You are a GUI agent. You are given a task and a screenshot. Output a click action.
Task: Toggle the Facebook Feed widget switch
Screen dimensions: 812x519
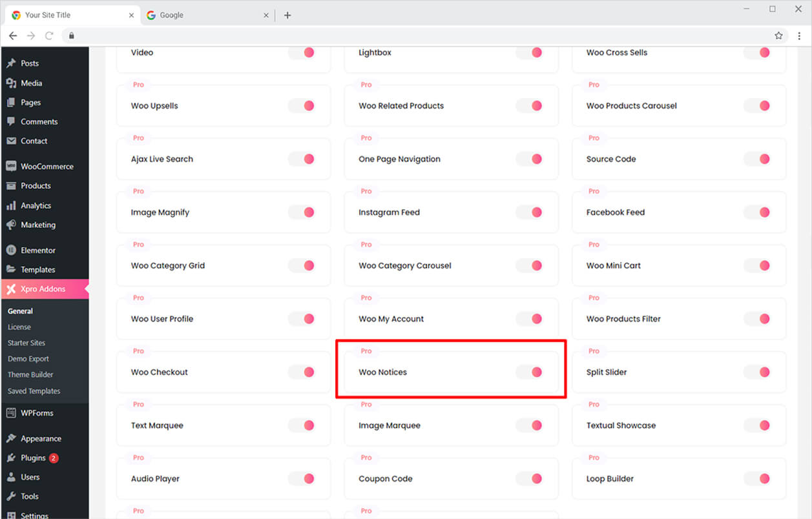tap(757, 212)
